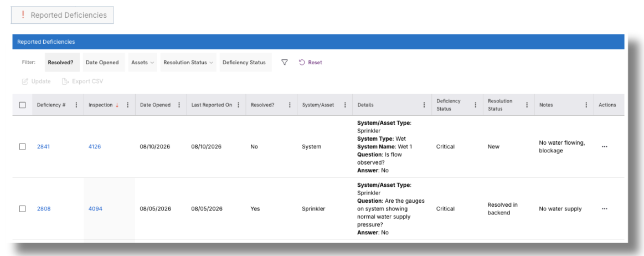
Task: Check the box for deficiency 2808
Action: pyautogui.click(x=23, y=209)
